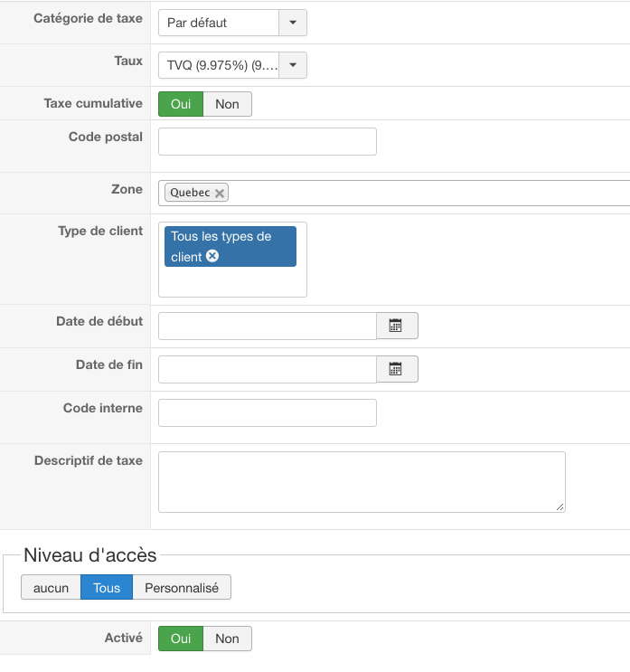Click empty area of Type de client box
This screenshot has width=630, height=672.
pyautogui.click(x=232, y=282)
